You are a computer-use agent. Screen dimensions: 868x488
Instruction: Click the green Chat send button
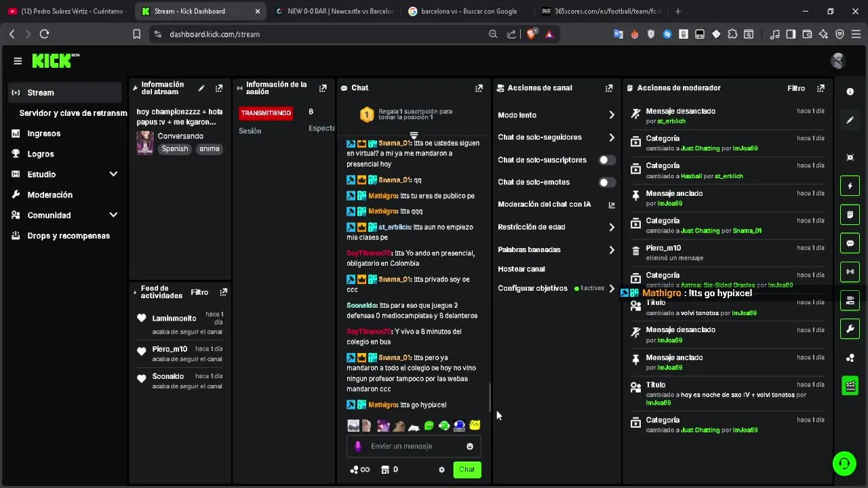(467, 470)
